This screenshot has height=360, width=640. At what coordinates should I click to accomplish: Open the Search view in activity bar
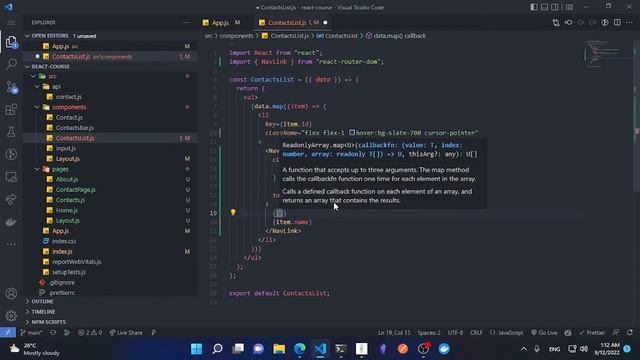(x=11, y=64)
